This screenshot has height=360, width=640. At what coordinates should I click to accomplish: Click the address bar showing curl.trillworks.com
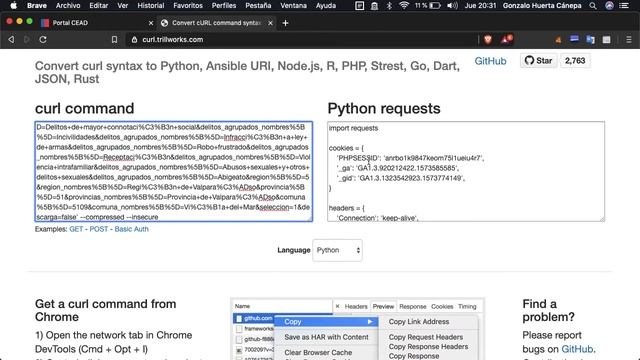tap(302, 40)
